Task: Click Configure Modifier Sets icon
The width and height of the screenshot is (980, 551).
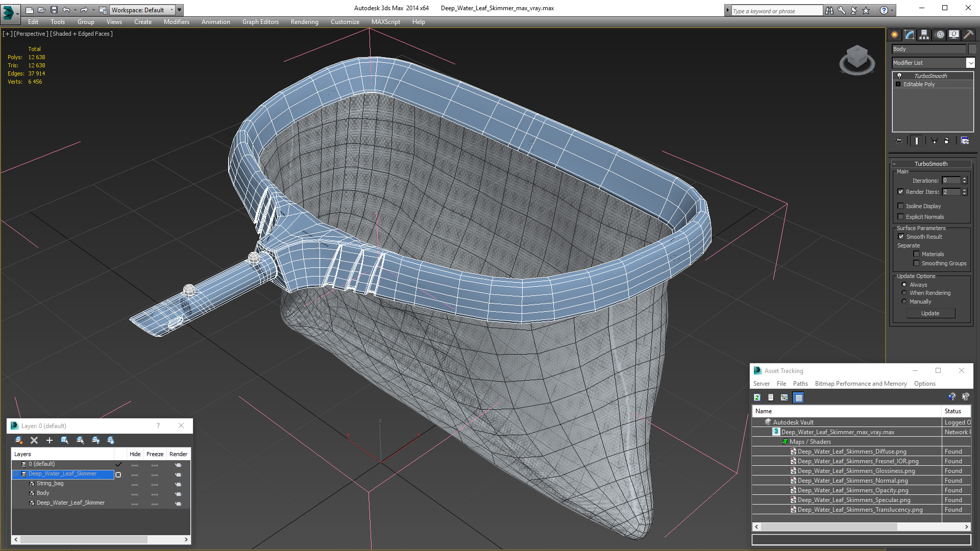Action: pyautogui.click(x=965, y=141)
